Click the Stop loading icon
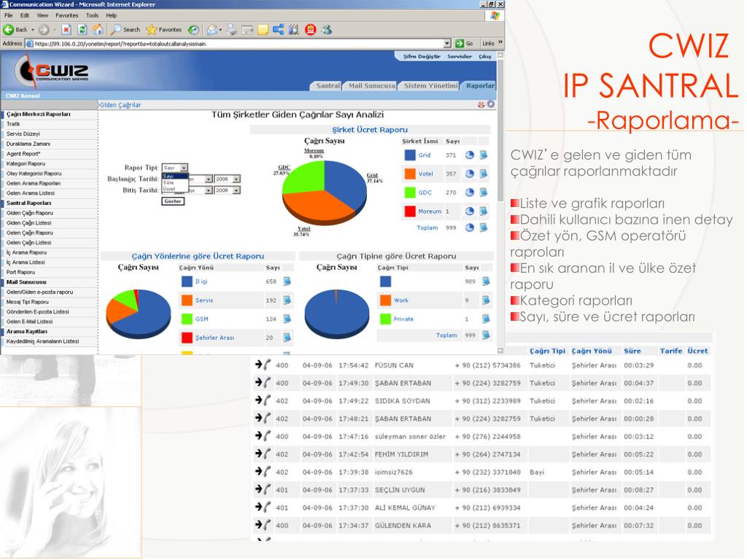 coord(66,29)
